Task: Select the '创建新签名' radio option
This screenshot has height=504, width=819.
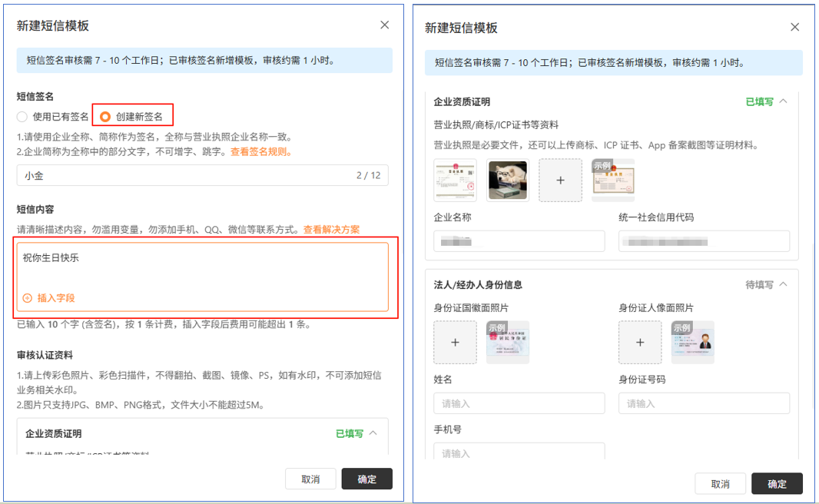Action: coord(105,117)
